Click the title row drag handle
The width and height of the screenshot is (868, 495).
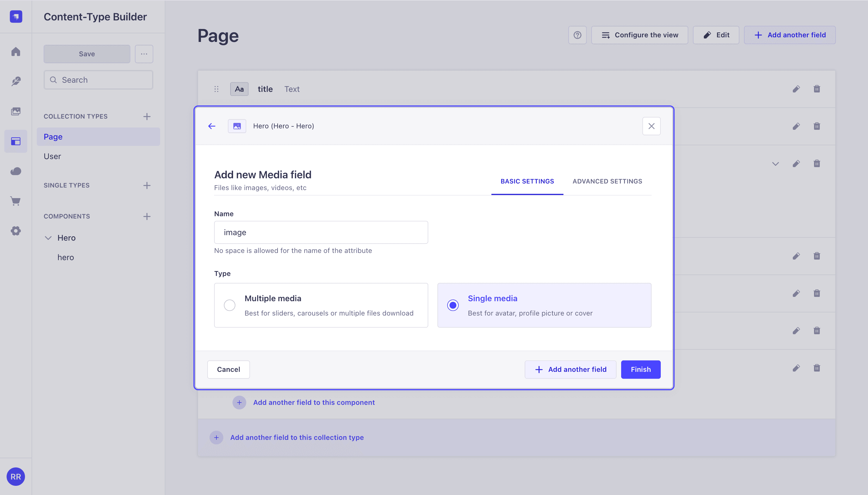click(x=216, y=89)
